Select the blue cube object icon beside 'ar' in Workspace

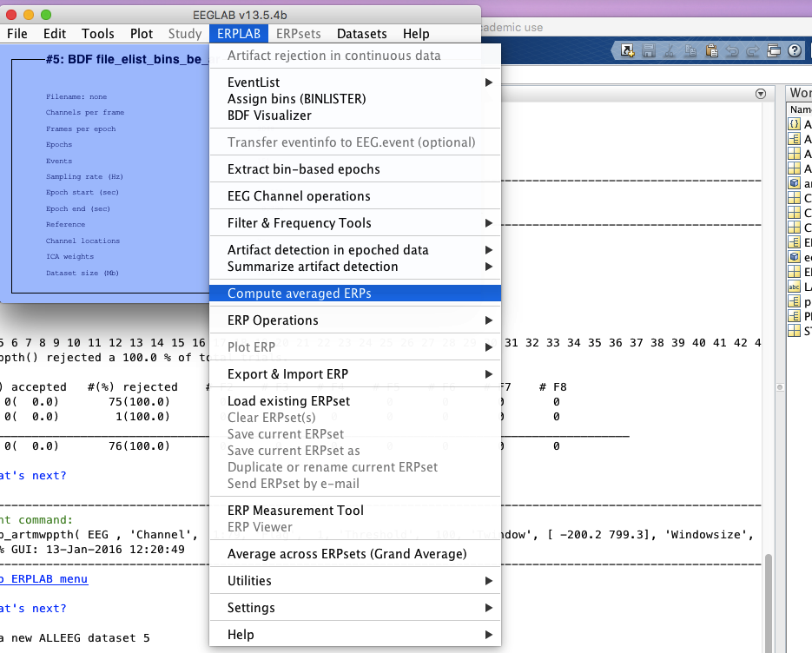[794, 183]
